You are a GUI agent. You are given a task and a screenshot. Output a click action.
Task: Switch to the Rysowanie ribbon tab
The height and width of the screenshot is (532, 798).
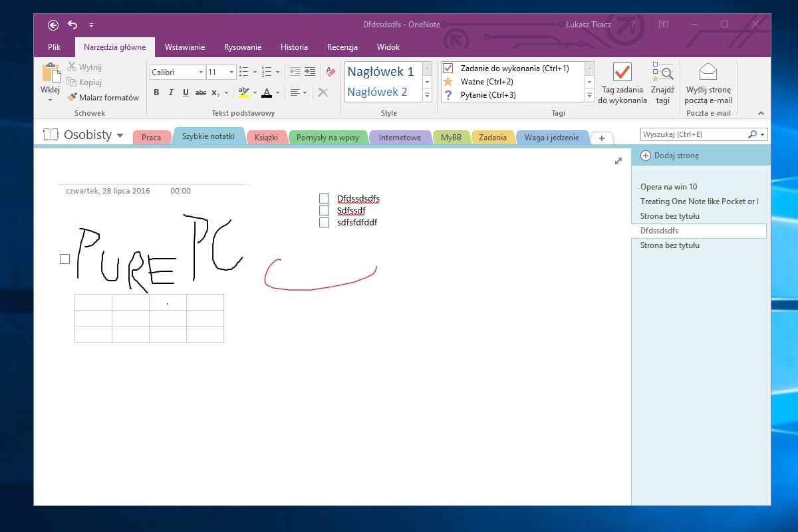pos(242,47)
